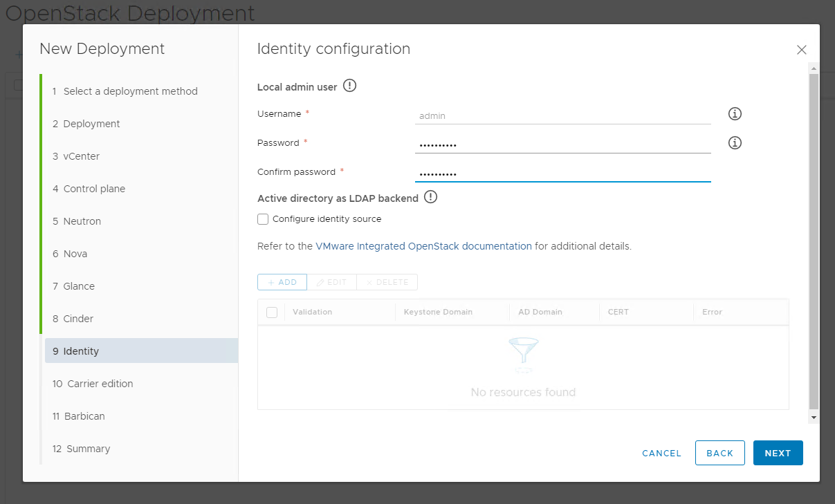The height and width of the screenshot is (504, 835).
Task: Click the vertical scrollbar thumb
Action: coord(814,241)
